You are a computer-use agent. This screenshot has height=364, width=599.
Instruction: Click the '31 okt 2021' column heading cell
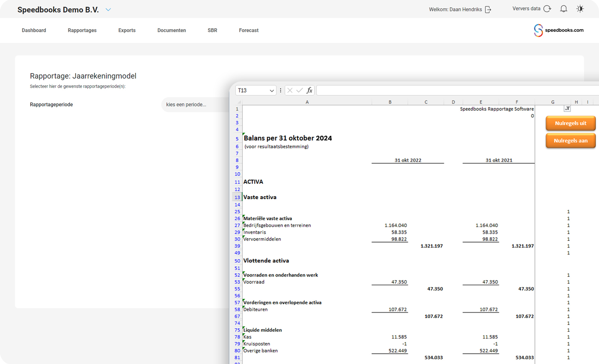click(x=499, y=160)
